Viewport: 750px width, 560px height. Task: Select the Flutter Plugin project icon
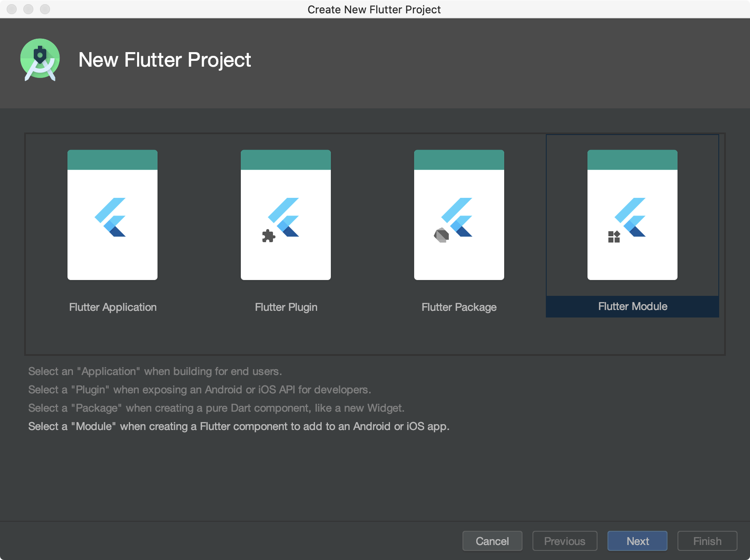(x=286, y=215)
